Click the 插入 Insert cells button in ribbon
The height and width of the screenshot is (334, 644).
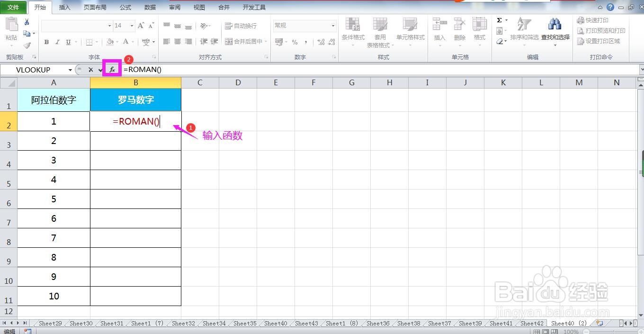pyautogui.click(x=439, y=32)
